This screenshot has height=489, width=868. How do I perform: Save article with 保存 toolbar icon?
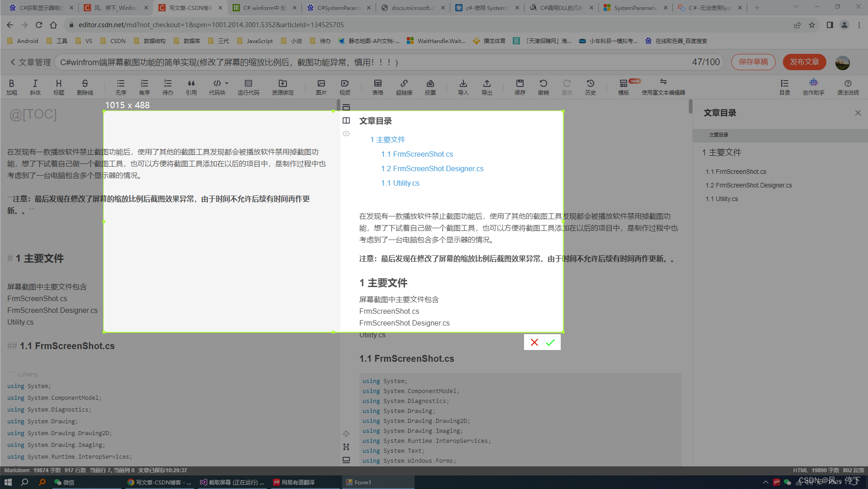[520, 87]
